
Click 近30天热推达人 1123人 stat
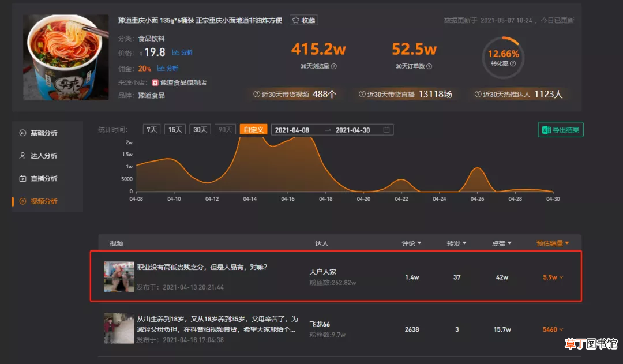click(519, 94)
